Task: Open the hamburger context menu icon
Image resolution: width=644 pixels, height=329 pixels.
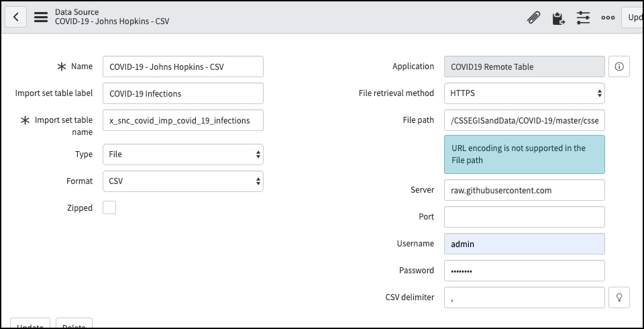Action: (x=40, y=17)
